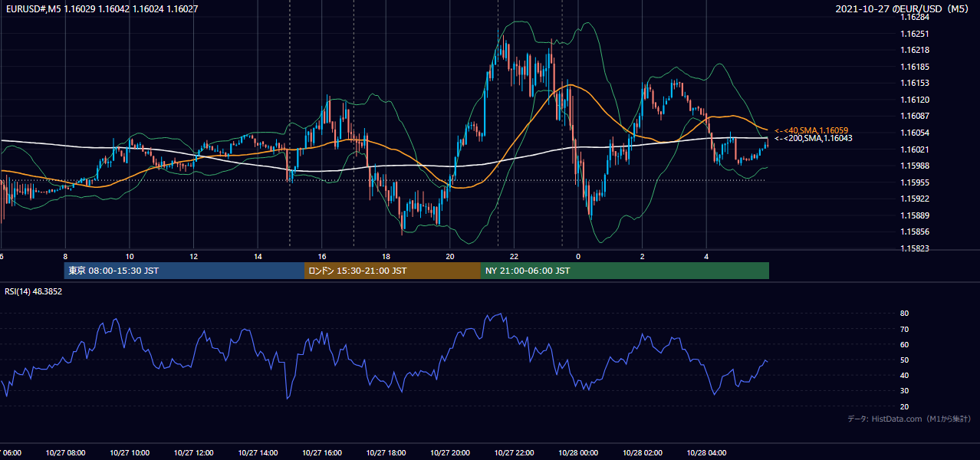Click the 10/28 00:00 time axis label
Viewport: 980px width, 460px height.
pyautogui.click(x=578, y=453)
